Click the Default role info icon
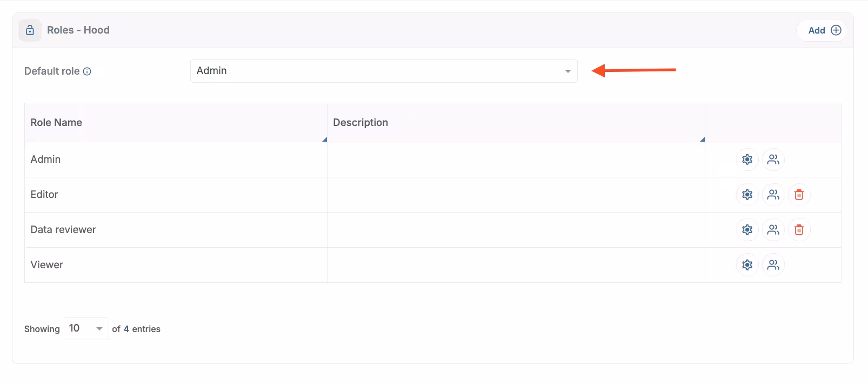The width and height of the screenshot is (868, 384). click(87, 71)
